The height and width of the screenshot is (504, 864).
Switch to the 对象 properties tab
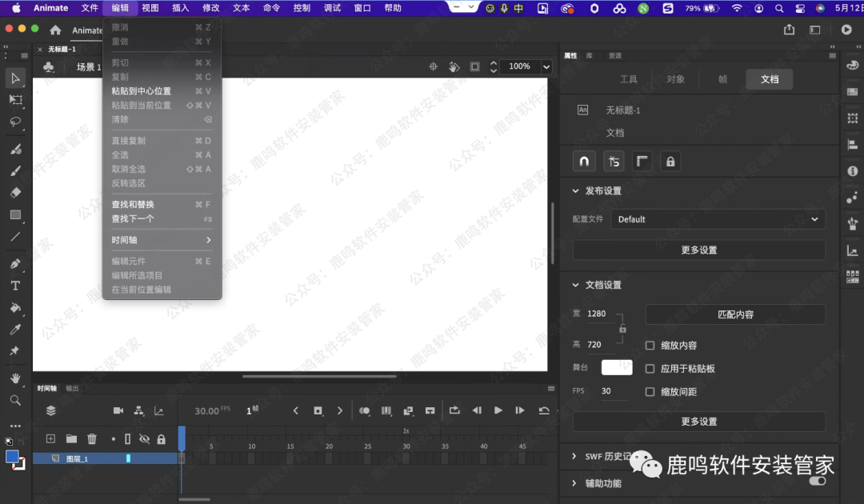click(675, 79)
